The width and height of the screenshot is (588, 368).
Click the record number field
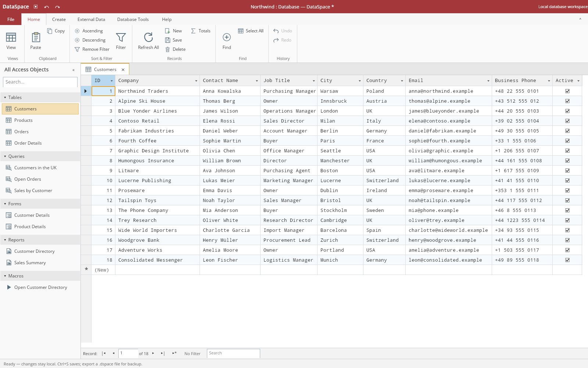[128, 353]
